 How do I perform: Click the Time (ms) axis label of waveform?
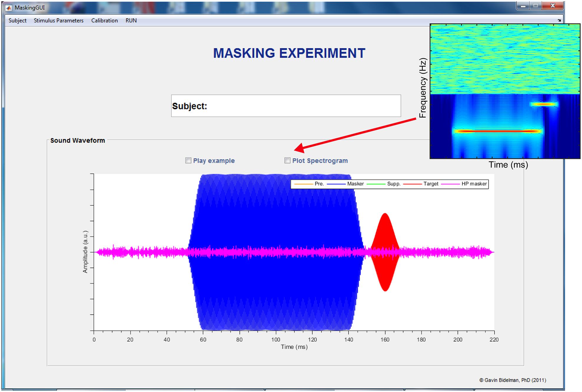[x=294, y=347]
